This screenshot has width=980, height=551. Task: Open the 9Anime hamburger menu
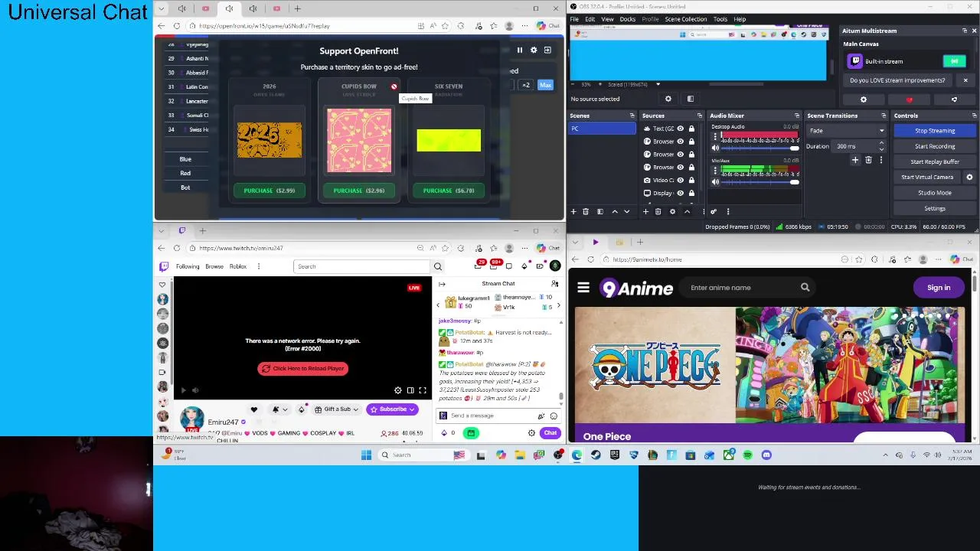[x=583, y=288]
